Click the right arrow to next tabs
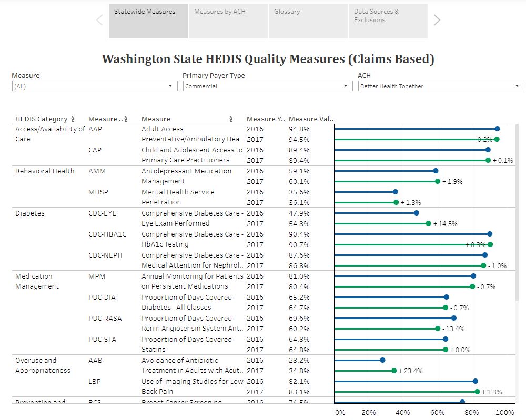Image resolution: width=526 pixels, height=420 pixels. point(437,21)
